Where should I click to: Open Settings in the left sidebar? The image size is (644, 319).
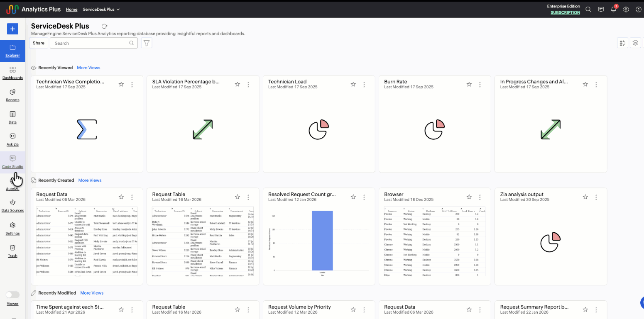click(x=12, y=229)
